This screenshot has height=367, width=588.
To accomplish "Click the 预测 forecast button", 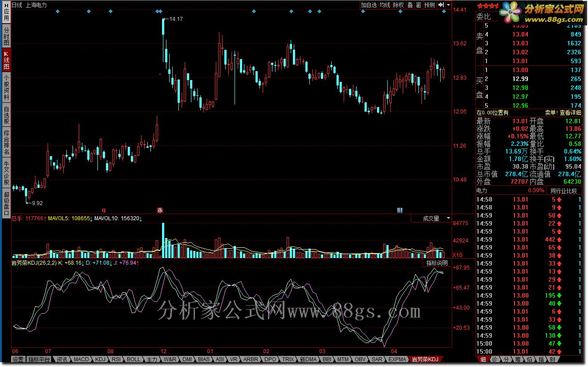I will (430, 5).
